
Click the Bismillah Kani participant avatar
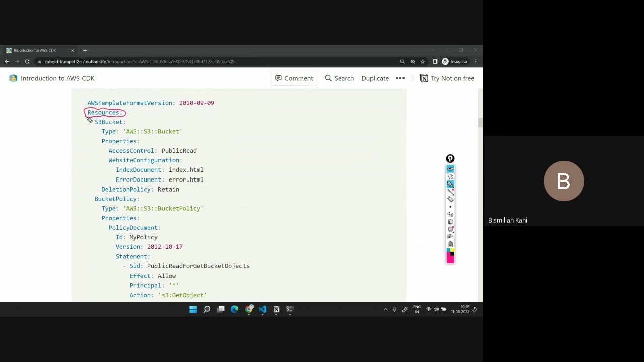click(563, 181)
